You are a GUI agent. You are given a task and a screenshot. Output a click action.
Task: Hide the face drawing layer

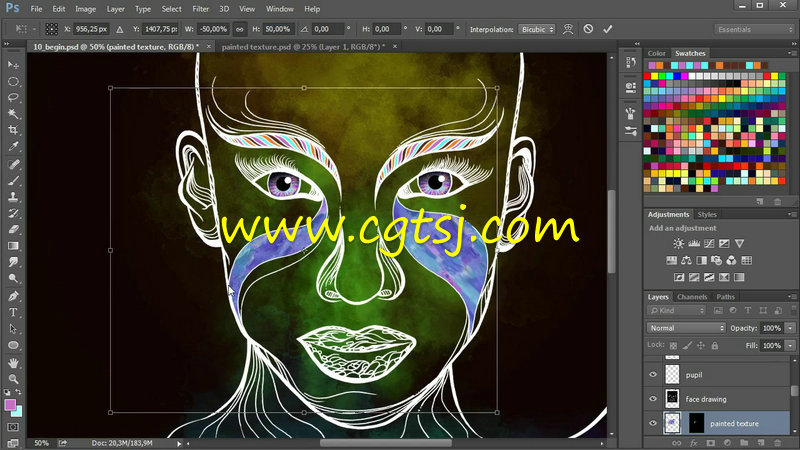click(x=653, y=398)
